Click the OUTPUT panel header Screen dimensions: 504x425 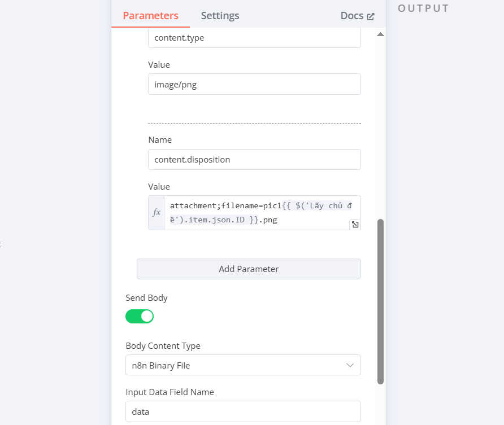423,8
